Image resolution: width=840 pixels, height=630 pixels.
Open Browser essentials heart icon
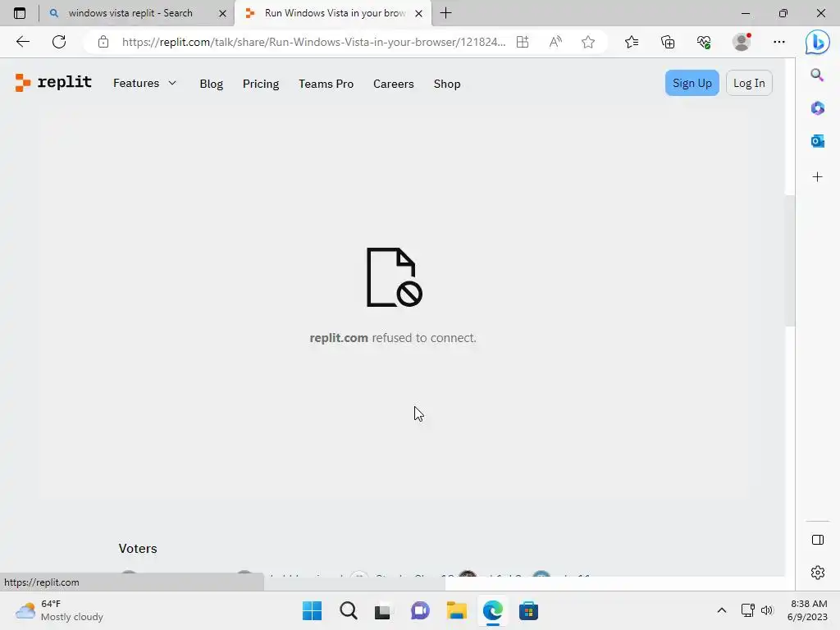point(704,42)
